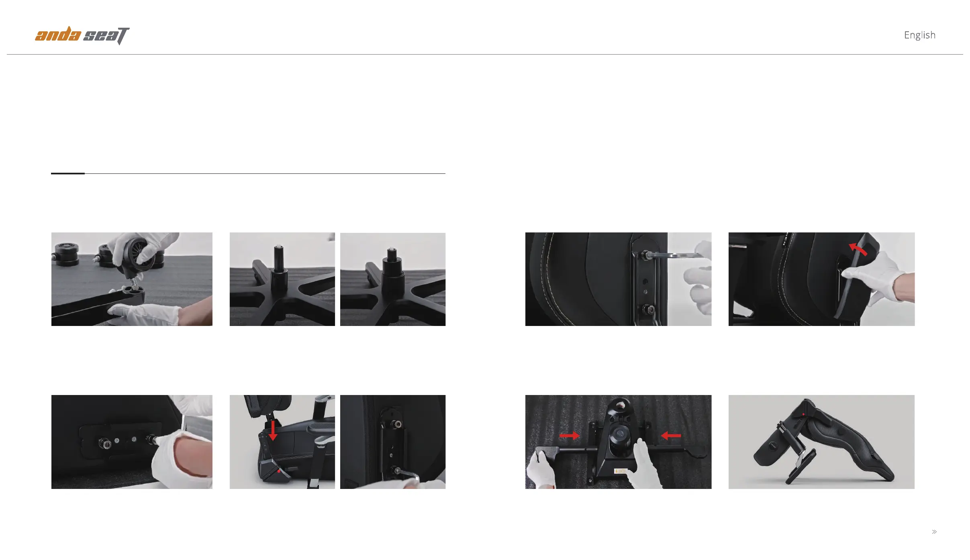Click the red down arrow on backrest
The image size is (970, 560).
[x=273, y=430]
